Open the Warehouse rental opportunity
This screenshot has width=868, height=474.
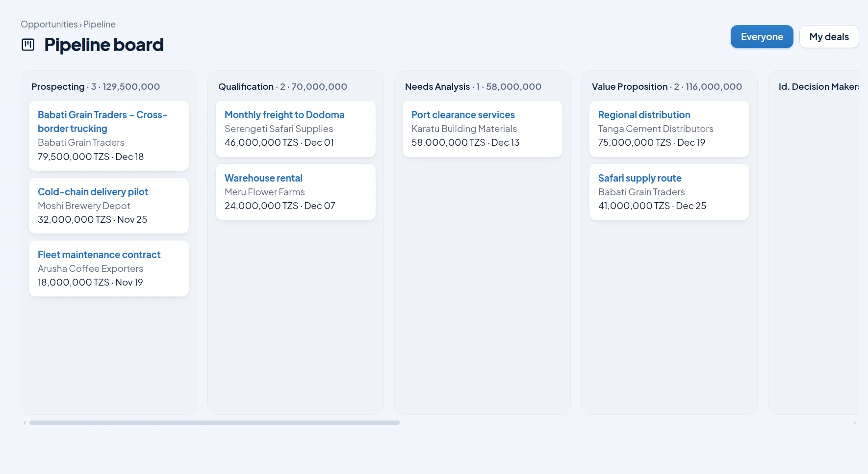pos(263,178)
